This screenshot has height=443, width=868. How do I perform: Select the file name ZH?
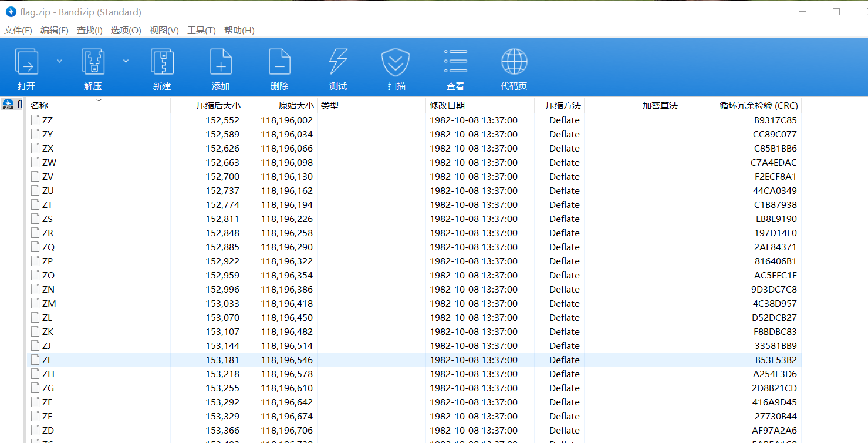(48, 374)
